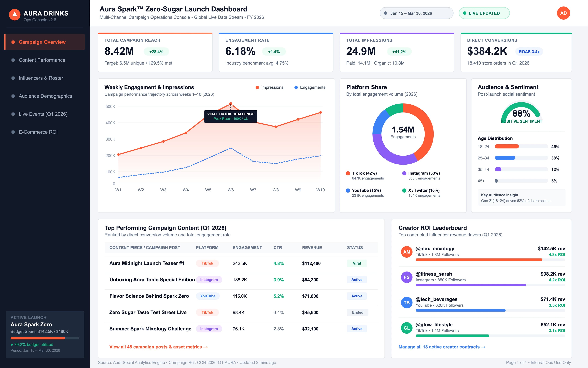Click the Aura Spark Zero active launch card
This screenshot has width=588, height=368.
45,334
